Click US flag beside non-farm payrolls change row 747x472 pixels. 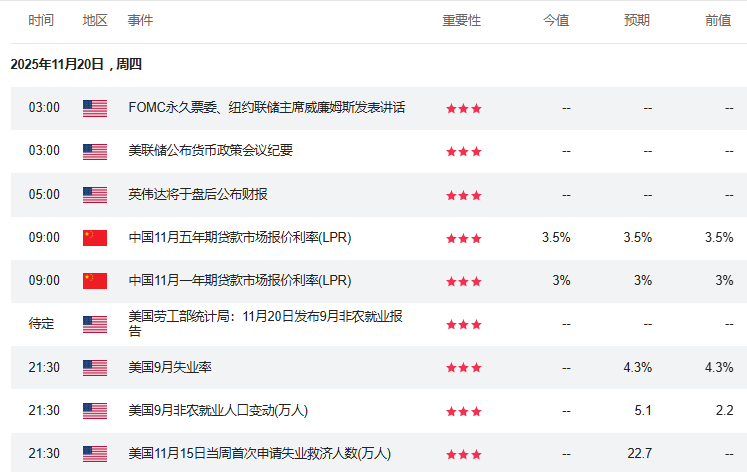click(95, 411)
